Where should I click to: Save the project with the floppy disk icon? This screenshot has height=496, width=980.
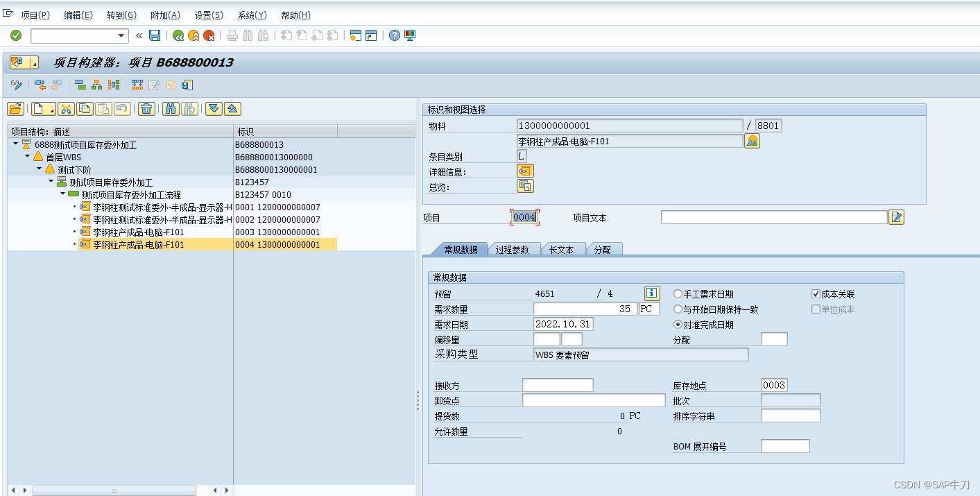[x=155, y=35]
